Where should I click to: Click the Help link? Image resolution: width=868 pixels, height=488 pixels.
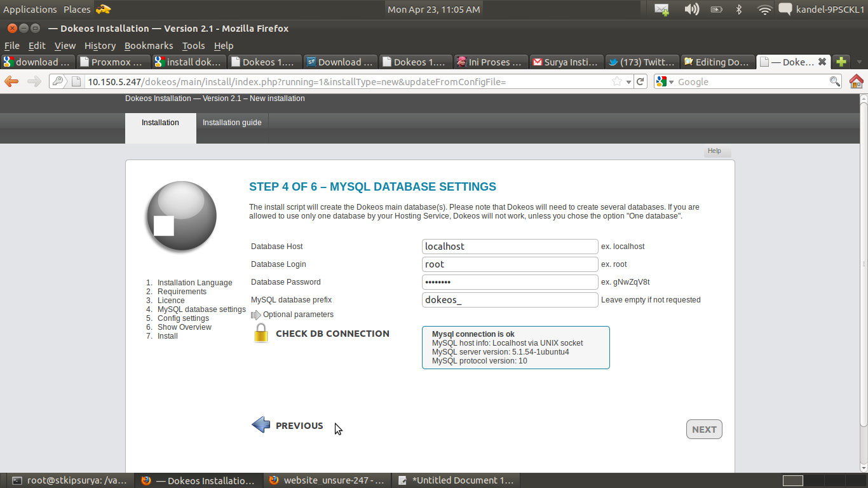click(714, 151)
